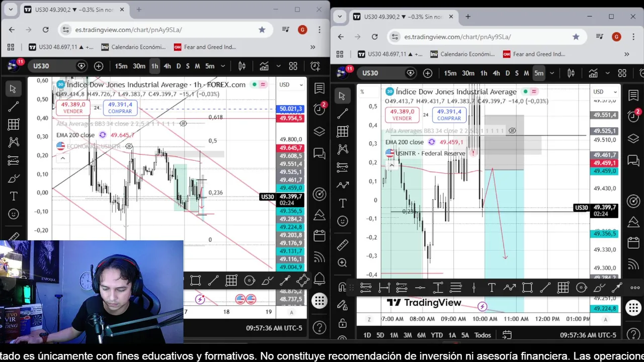Click the red 49.954,5 price label left window
This screenshot has height=362, width=644.
coord(290,118)
